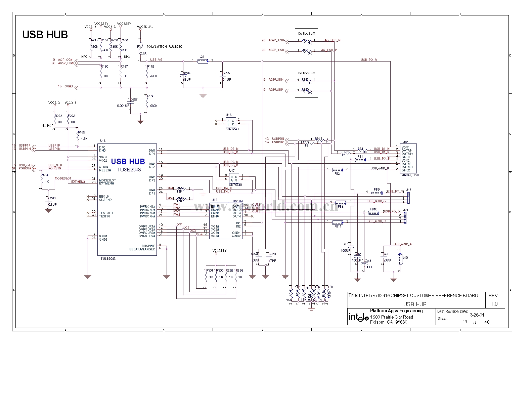Viewport: 532px width, 411px height.
Task: Select the EEDATA/GANGED pin name
Action: tap(142, 249)
